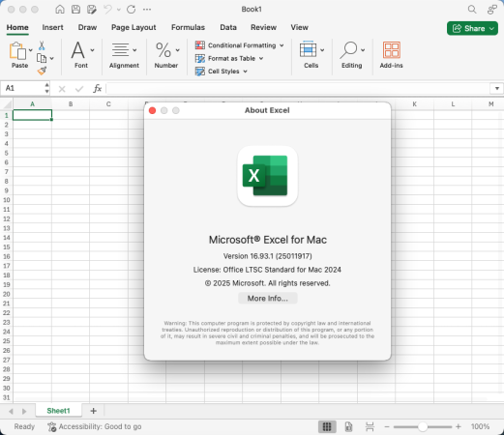Switch to the Draw tab
This screenshot has width=504, height=435.
(87, 27)
